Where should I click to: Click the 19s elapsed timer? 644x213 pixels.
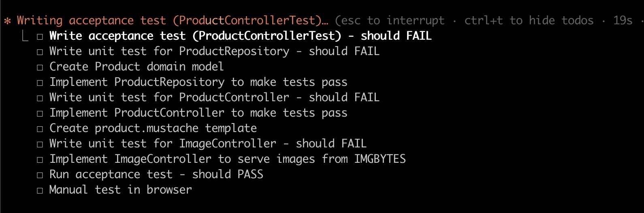coord(623,20)
